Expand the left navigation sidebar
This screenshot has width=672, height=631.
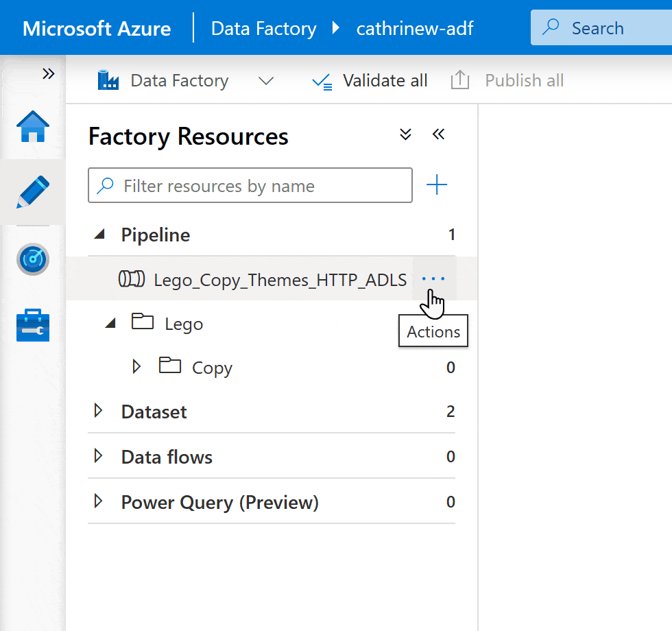pyautogui.click(x=48, y=74)
